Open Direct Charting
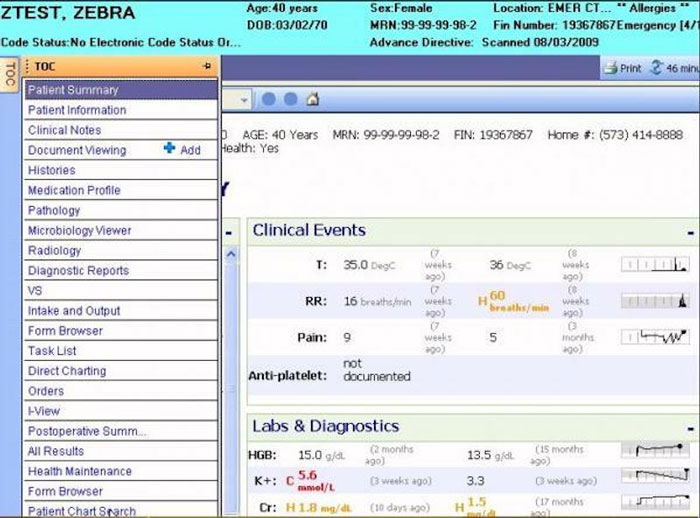700x518 pixels. (x=121, y=371)
